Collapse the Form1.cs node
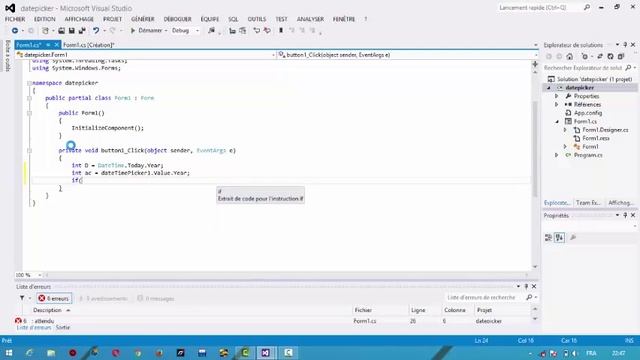Screen dimensions: 640x360 pos(557,122)
